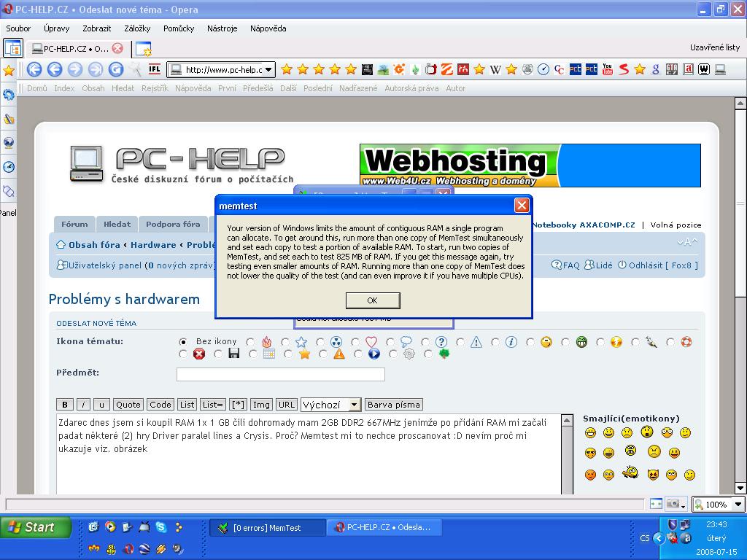Image resolution: width=747 pixels, height=560 pixels.
Task: Click the fit-to-width icon in status bar
Action: [x=656, y=504]
